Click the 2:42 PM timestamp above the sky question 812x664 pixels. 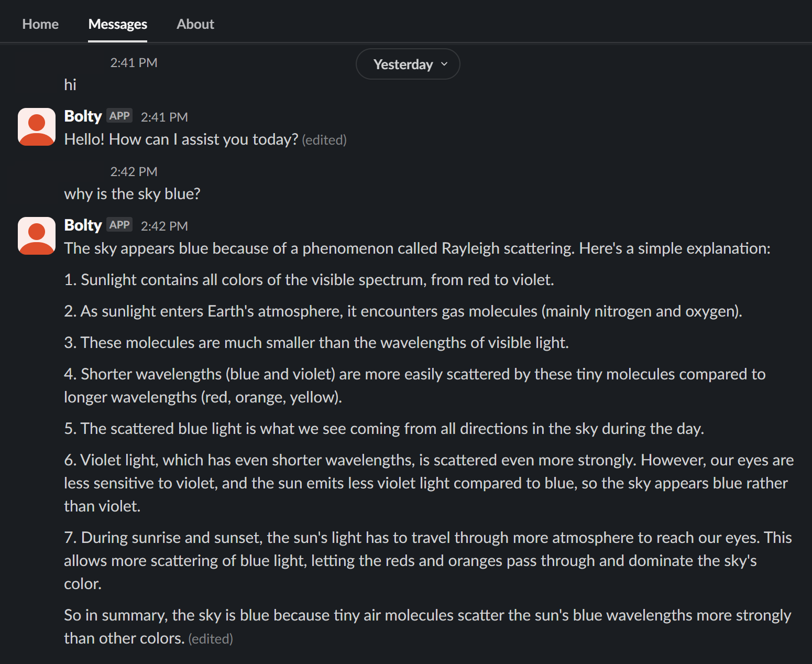[x=134, y=172]
